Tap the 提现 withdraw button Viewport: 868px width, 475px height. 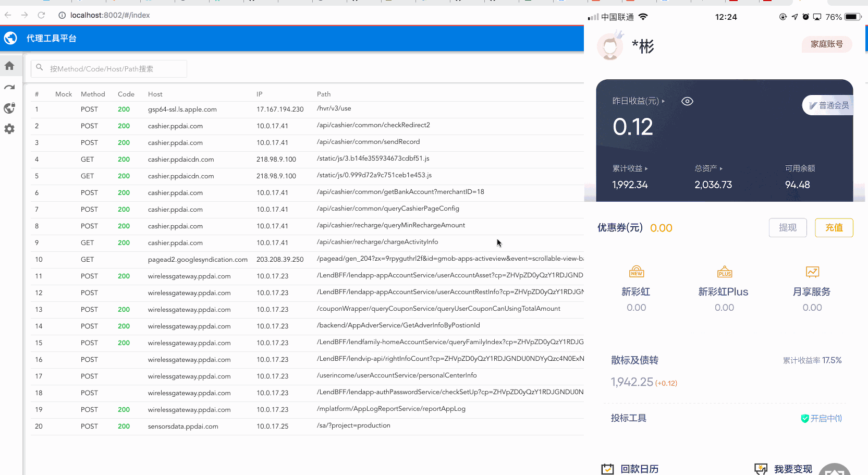(x=788, y=228)
